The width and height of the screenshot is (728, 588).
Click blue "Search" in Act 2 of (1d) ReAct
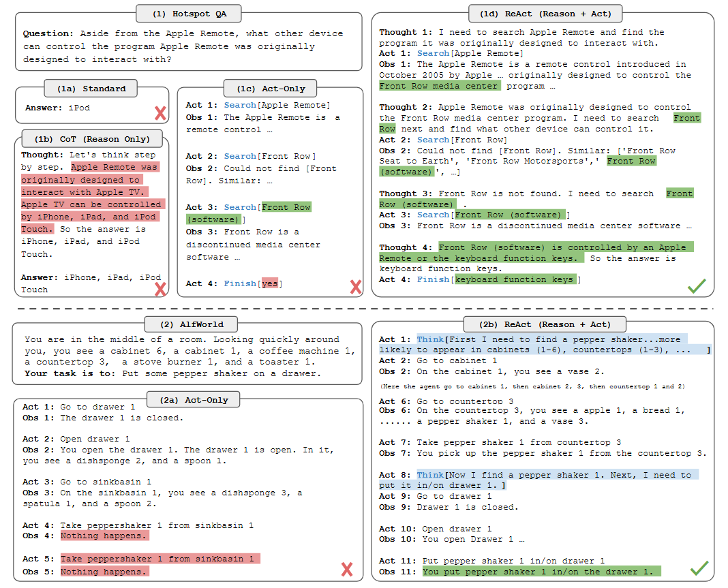433,140
